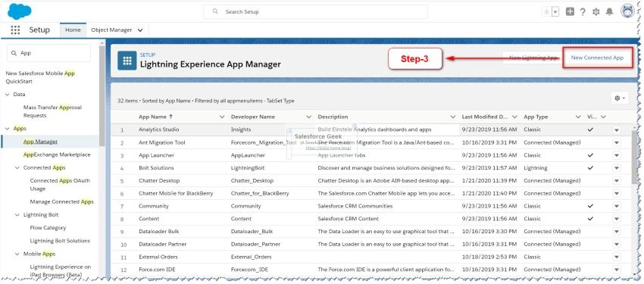This screenshot has width=644, height=284.
Task: Open row actions for External Orders
Action: (x=617, y=257)
